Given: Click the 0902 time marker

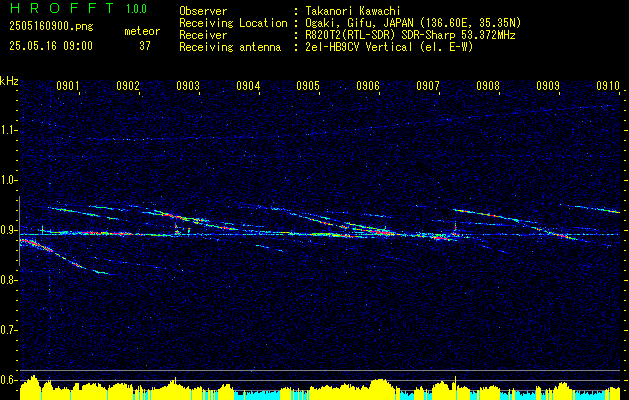Looking at the screenshot, I should click(x=128, y=86).
